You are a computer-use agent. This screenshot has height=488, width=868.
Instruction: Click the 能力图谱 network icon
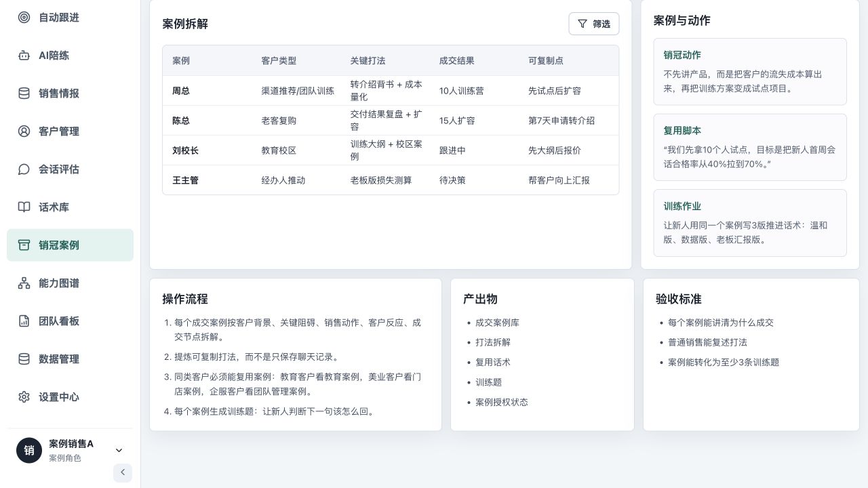click(24, 283)
